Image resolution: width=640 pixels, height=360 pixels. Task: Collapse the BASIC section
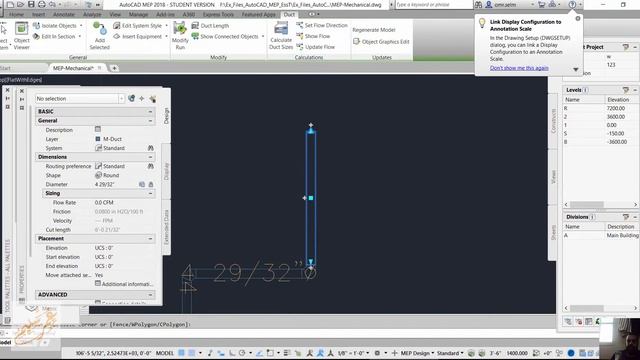150,111
